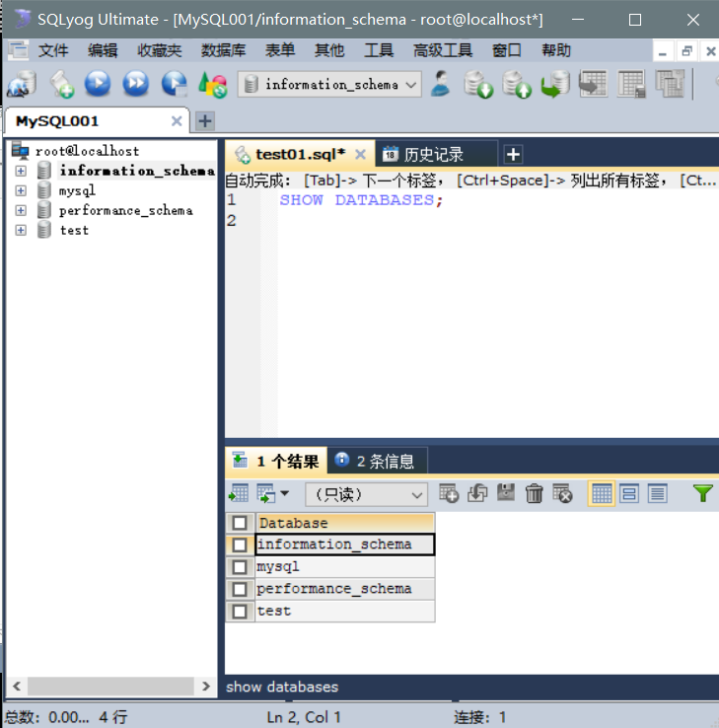Select the 1 个结果 tab
This screenshot has width=719, height=728.
pyautogui.click(x=276, y=461)
